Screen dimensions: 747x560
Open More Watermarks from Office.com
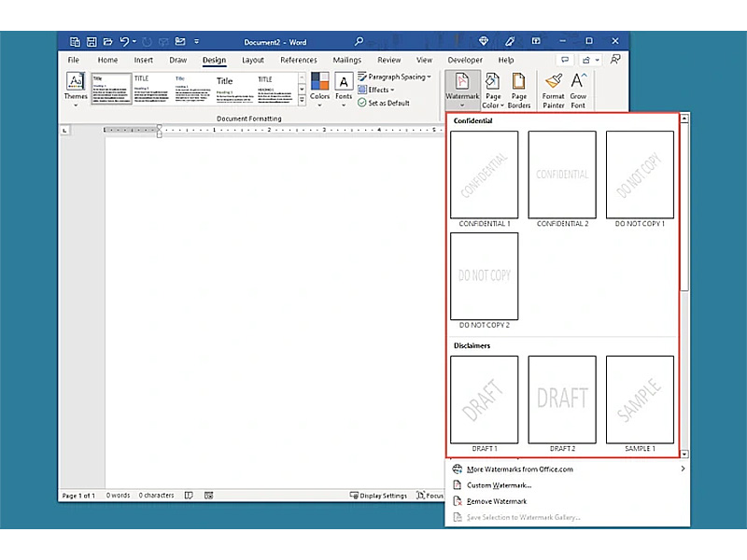coord(568,469)
